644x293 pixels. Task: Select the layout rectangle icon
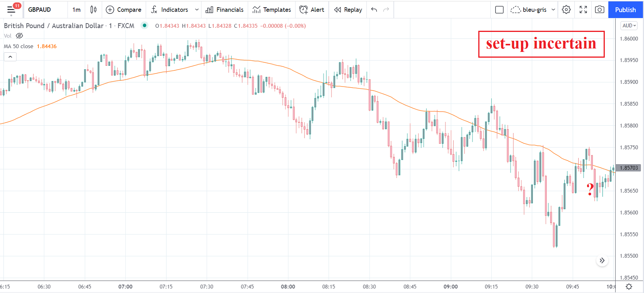[499, 10]
